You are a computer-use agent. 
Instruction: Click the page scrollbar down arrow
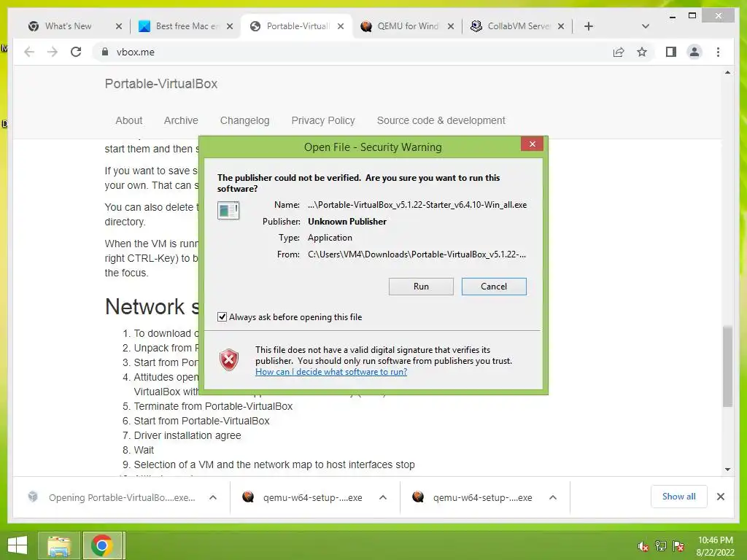[727, 470]
